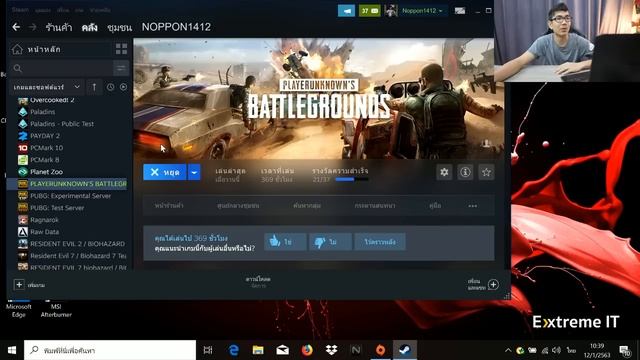Open the NOPPON1412 profile tab
This screenshot has height=360, width=640.
[x=176, y=27]
